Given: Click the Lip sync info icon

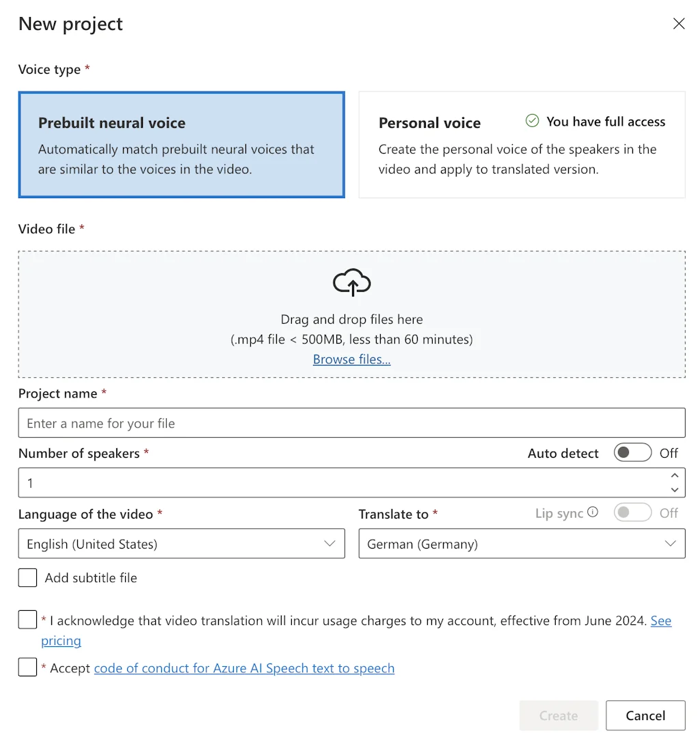Looking at the screenshot, I should click(592, 512).
